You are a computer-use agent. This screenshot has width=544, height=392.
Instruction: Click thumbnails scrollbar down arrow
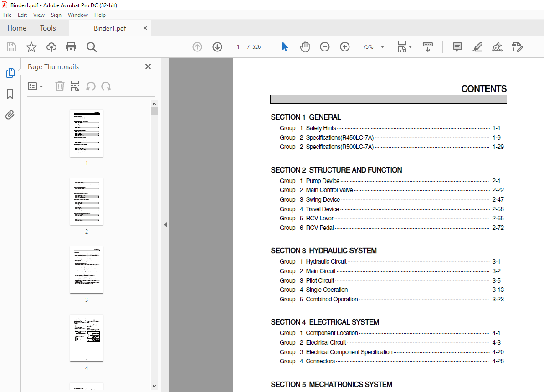[x=154, y=386]
